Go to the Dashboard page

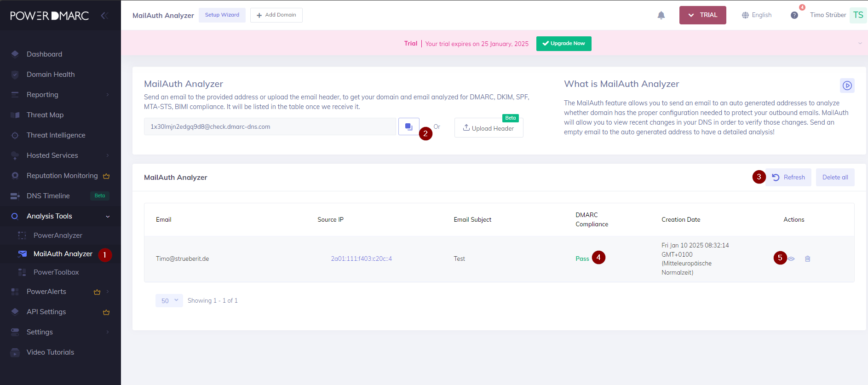point(44,54)
